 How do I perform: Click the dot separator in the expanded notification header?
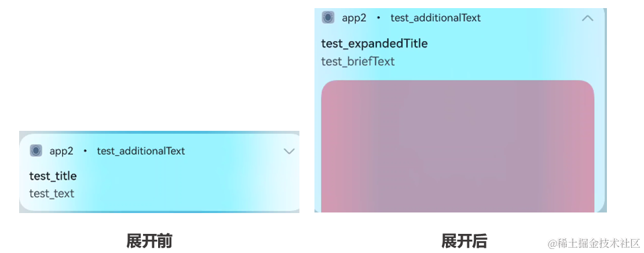[379, 18]
